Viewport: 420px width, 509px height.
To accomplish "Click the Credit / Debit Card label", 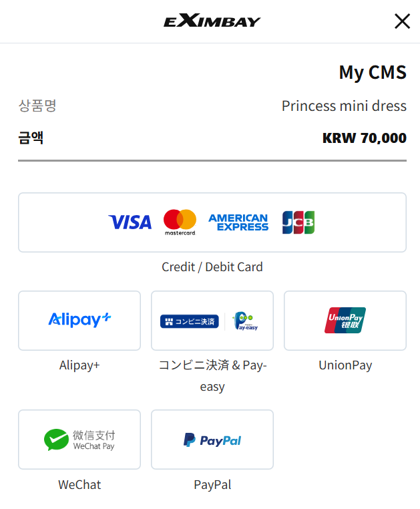I will tap(212, 267).
